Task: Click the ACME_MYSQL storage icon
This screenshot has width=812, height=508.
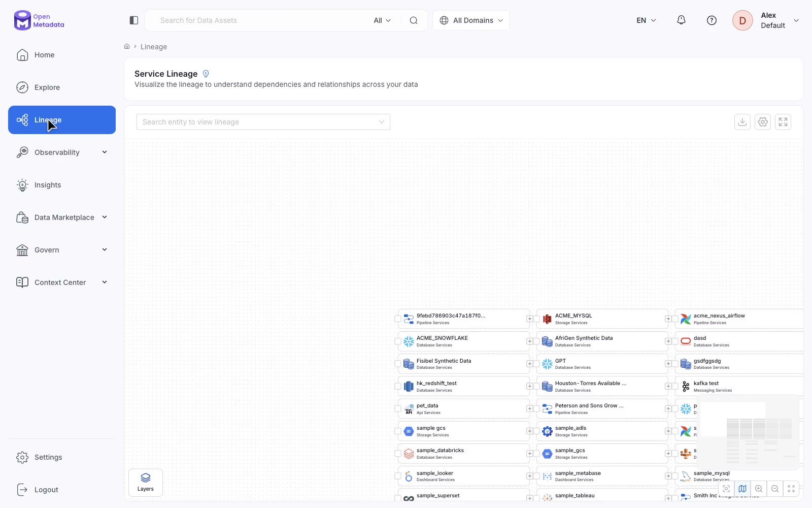Action: (x=547, y=319)
